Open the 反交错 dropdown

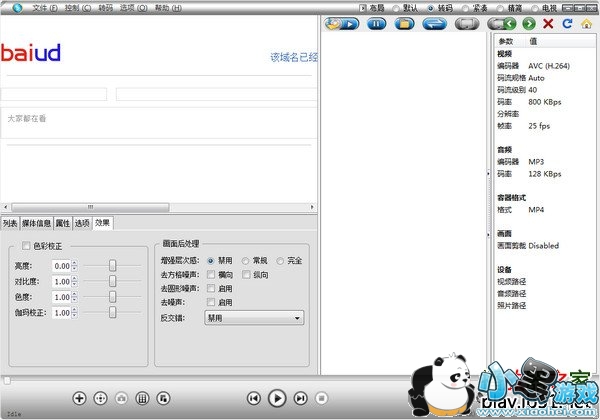pos(254,318)
